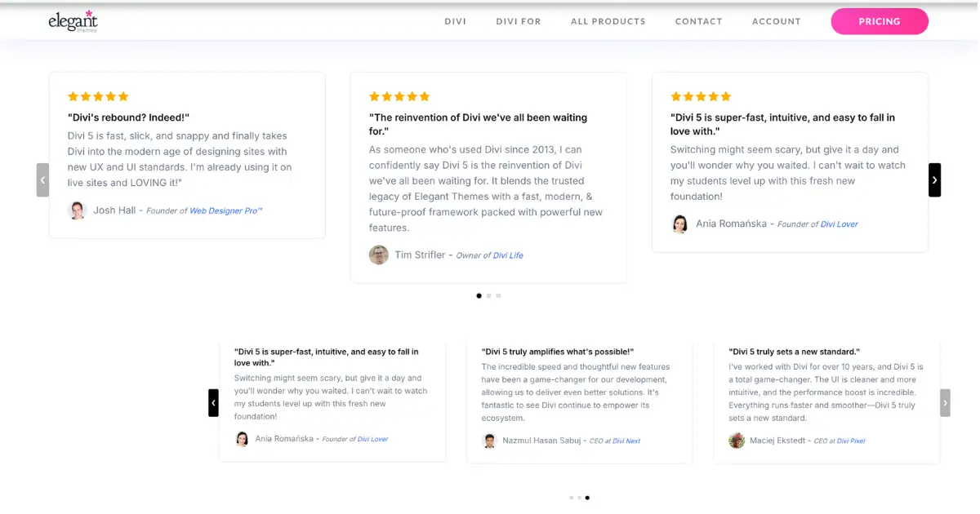Select first pagination dot of bottom carousel
This screenshot has height=514, width=980.
coord(571,497)
